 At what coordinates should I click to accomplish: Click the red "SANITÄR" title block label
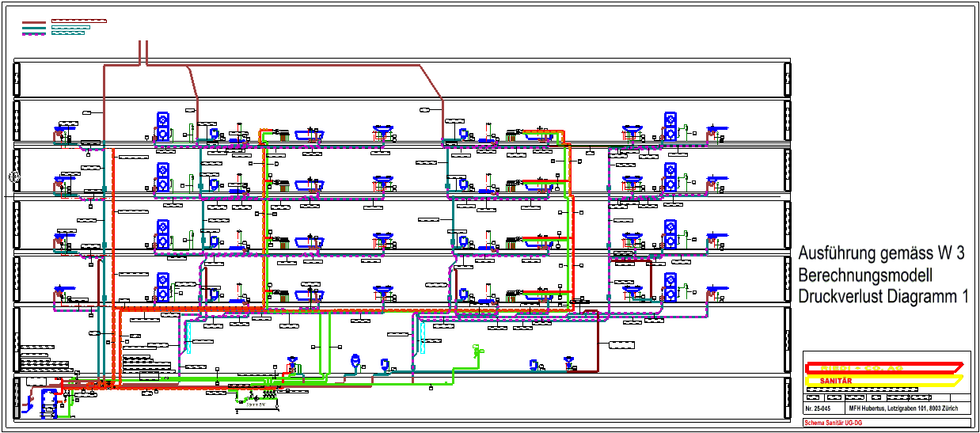click(x=836, y=381)
